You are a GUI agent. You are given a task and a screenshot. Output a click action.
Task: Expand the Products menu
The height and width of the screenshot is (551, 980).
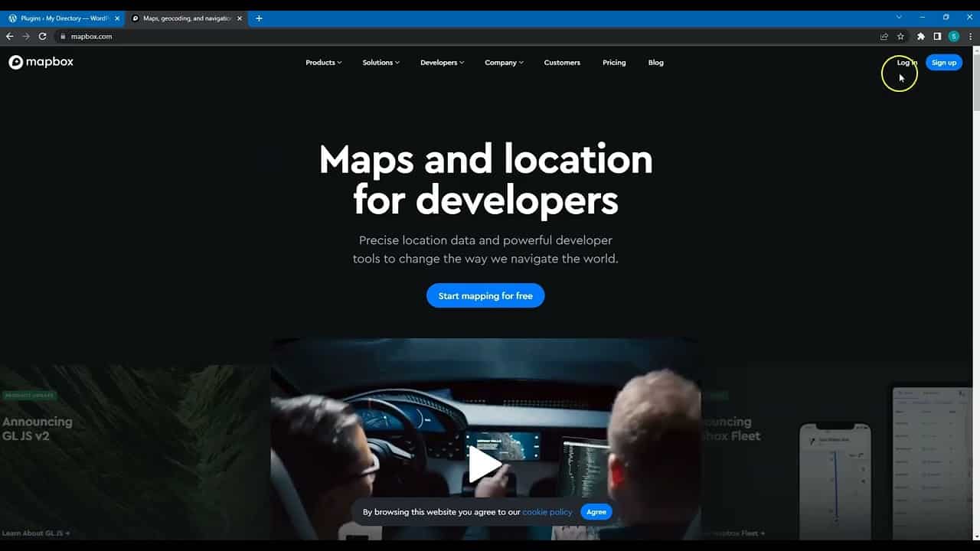(x=323, y=63)
